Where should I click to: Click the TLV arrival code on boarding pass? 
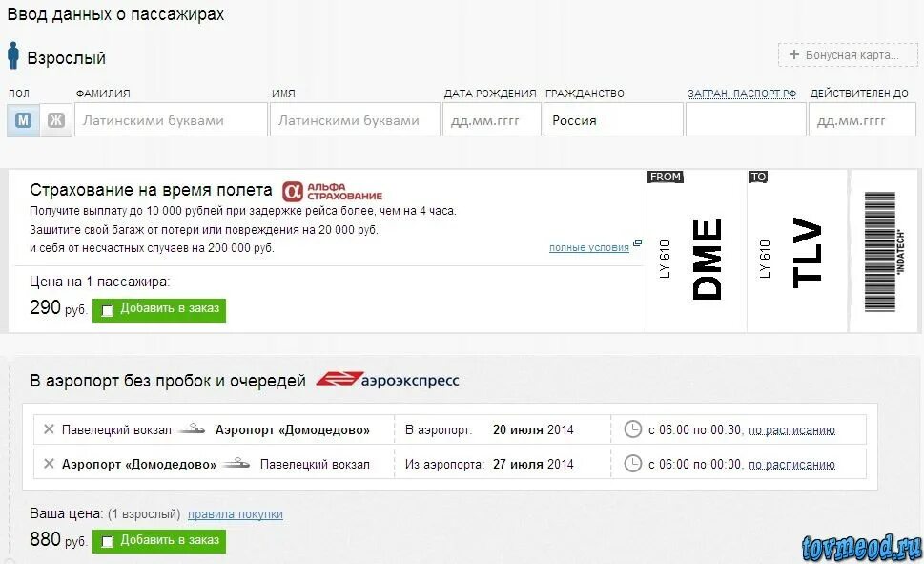(807, 253)
